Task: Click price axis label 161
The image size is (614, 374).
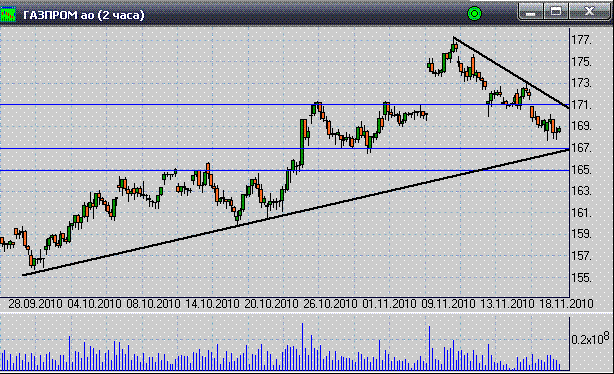Action: click(581, 213)
